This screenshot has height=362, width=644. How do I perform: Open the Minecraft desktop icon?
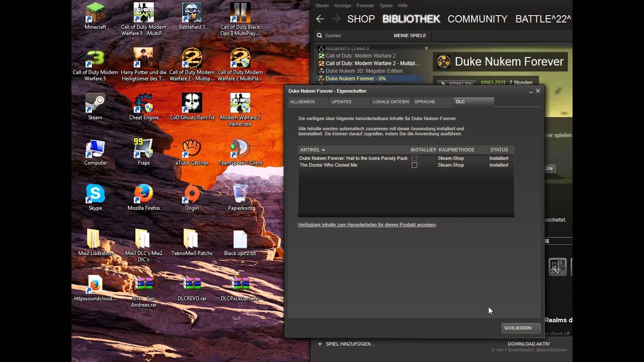[95, 17]
